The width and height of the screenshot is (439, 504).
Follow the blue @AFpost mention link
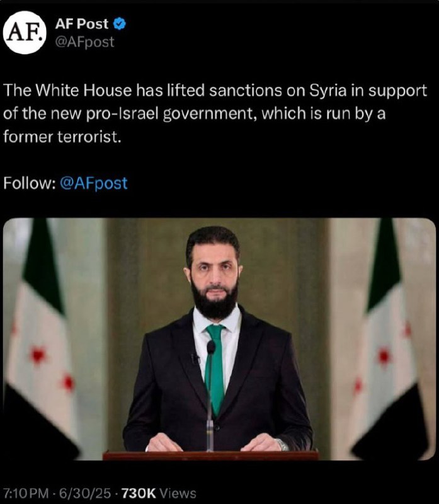tap(93, 183)
